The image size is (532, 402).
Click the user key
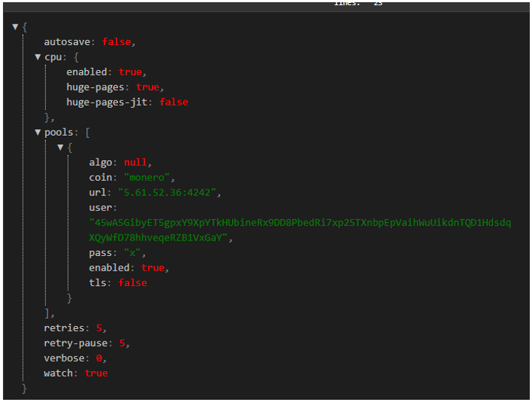pyautogui.click(x=100, y=207)
